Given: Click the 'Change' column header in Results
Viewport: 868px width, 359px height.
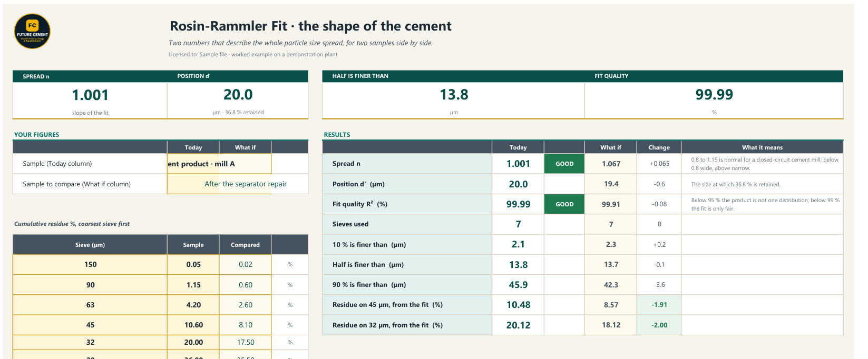Looking at the screenshot, I should 659,147.
